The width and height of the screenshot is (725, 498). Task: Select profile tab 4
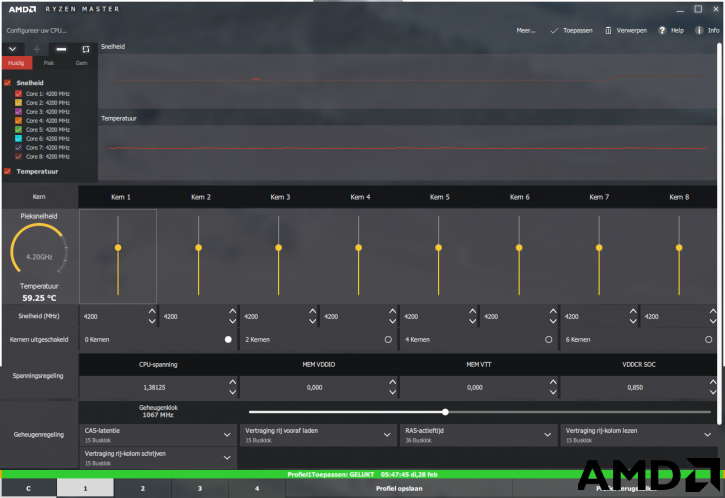point(257,488)
